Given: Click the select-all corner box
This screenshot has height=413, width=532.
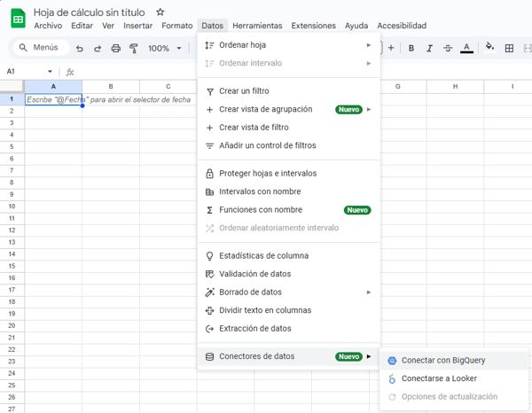Looking at the screenshot, I should point(12,87).
